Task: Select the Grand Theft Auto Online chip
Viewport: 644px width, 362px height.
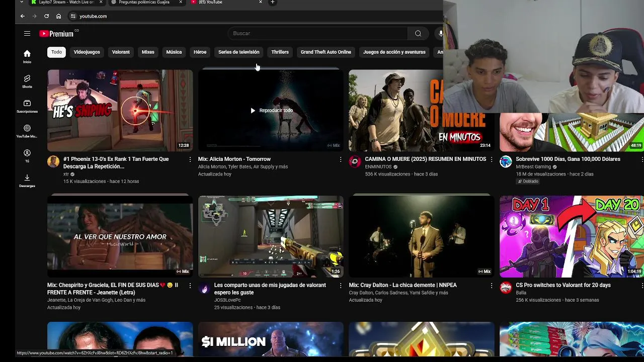Action: (x=326, y=52)
